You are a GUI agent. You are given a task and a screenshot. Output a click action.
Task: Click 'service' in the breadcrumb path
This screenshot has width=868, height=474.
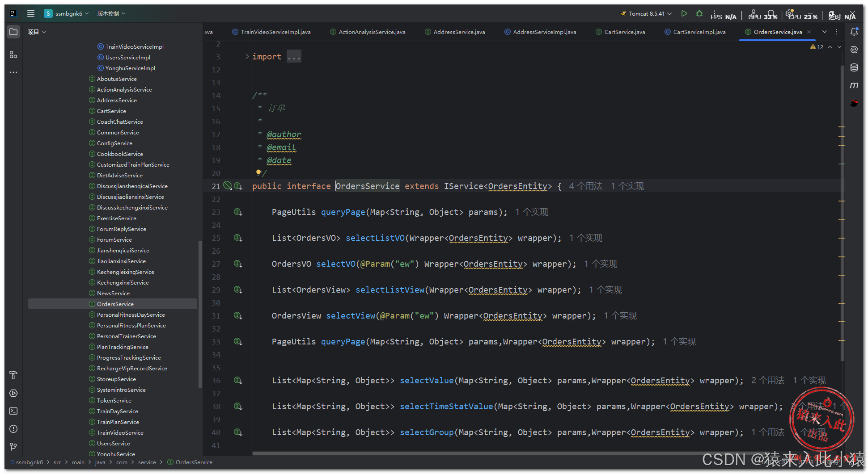[x=147, y=462]
